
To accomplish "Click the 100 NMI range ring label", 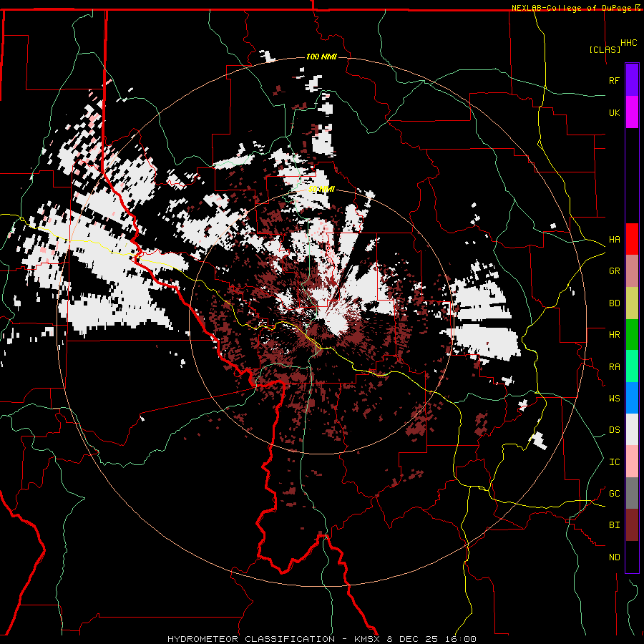I will coord(321,57).
